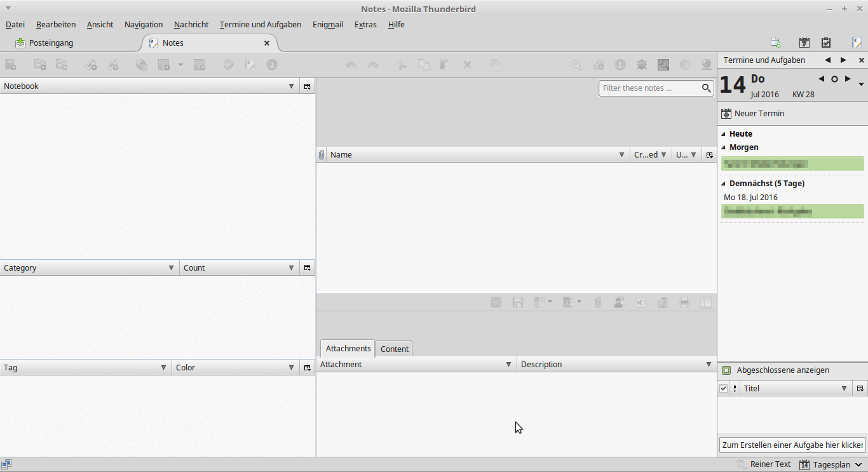Click the magnifier search icon in toolbar
Screen dimensions: 868x472
pyautogui.click(x=576, y=65)
